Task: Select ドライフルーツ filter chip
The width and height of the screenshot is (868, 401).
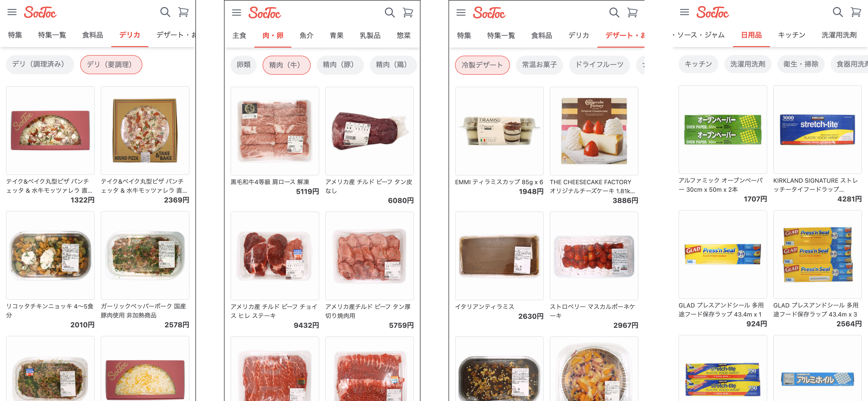Action: [x=599, y=65]
